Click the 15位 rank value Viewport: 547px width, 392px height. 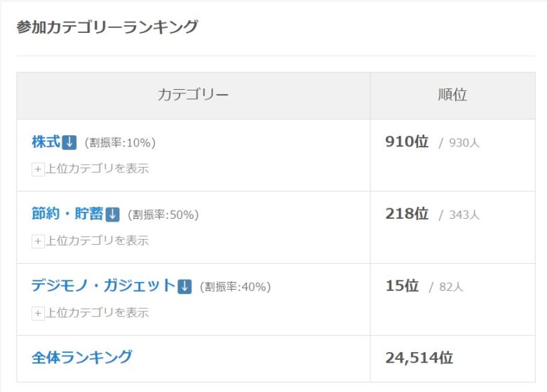click(402, 285)
